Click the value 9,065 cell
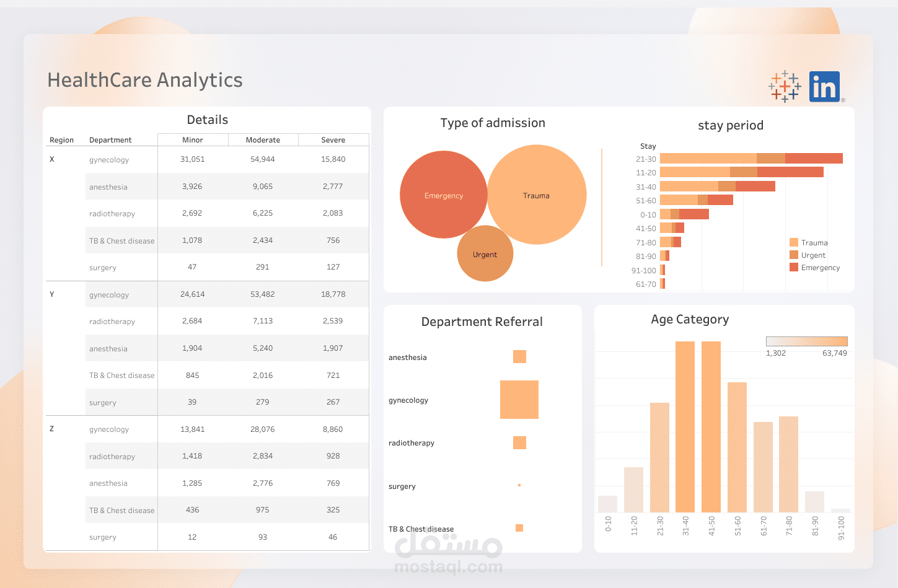The image size is (898, 588). [263, 186]
